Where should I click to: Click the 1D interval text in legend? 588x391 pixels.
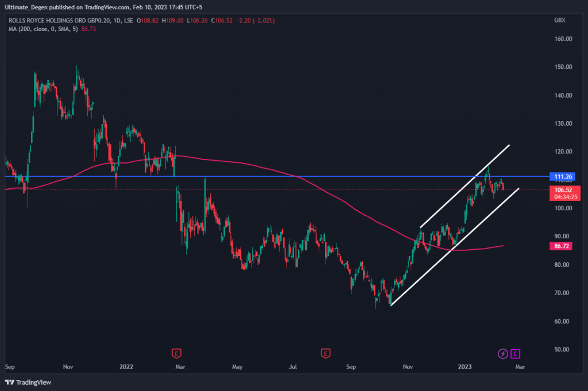click(117, 21)
